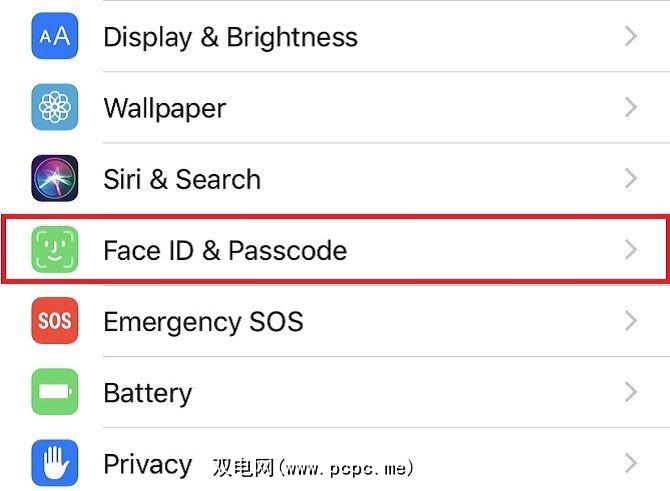Open the Wallpaper settings label
Image resolution: width=670 pixels, height=491 pixels.
[165, 108]
